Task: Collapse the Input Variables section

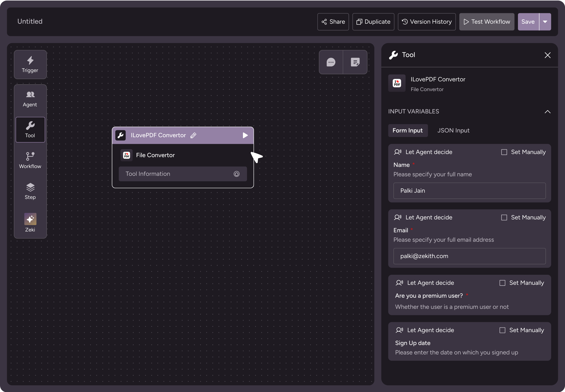Action: tap(547, 112)
